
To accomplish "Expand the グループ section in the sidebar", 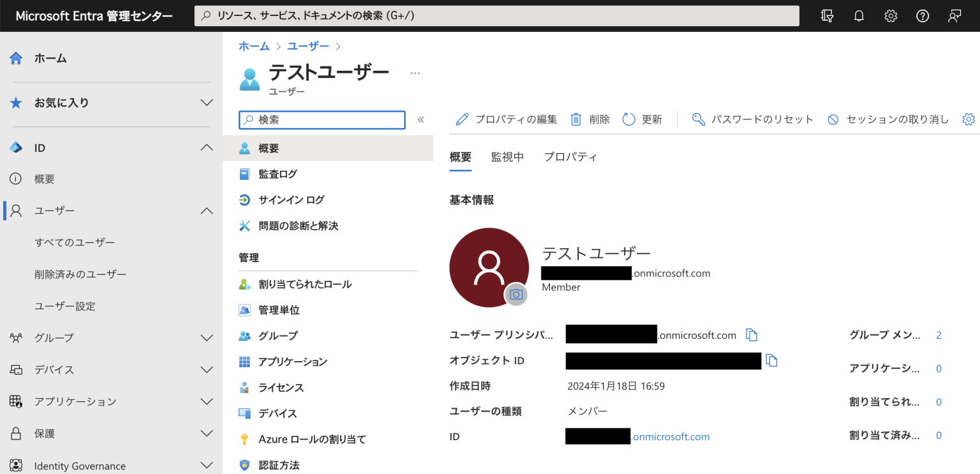I will tap(205, 337).
